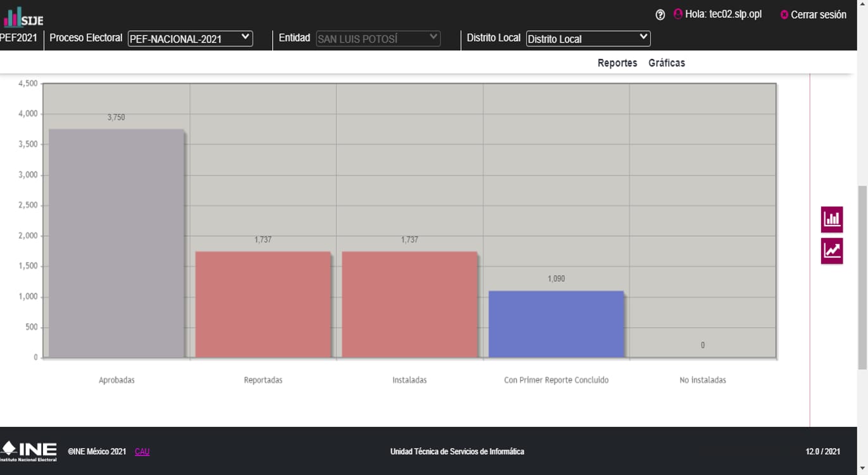868x475 pixels.
Task: Click the red Instaladas bar
Action: (409, 305)
